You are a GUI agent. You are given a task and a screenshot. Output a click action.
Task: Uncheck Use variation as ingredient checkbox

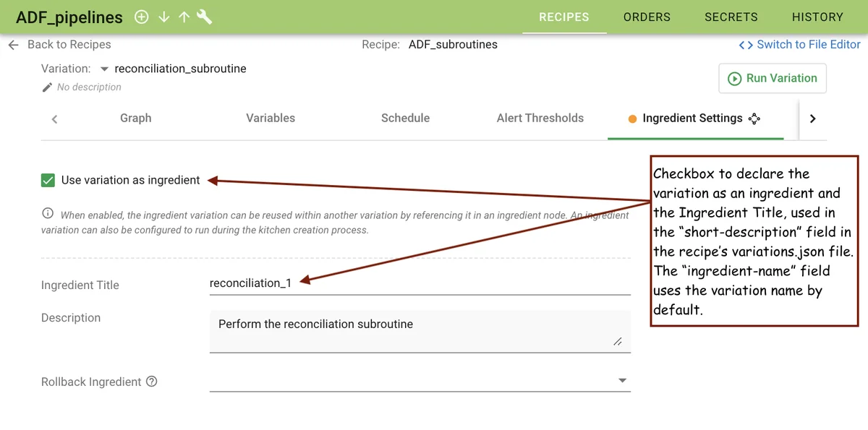[x=48, y=180]
